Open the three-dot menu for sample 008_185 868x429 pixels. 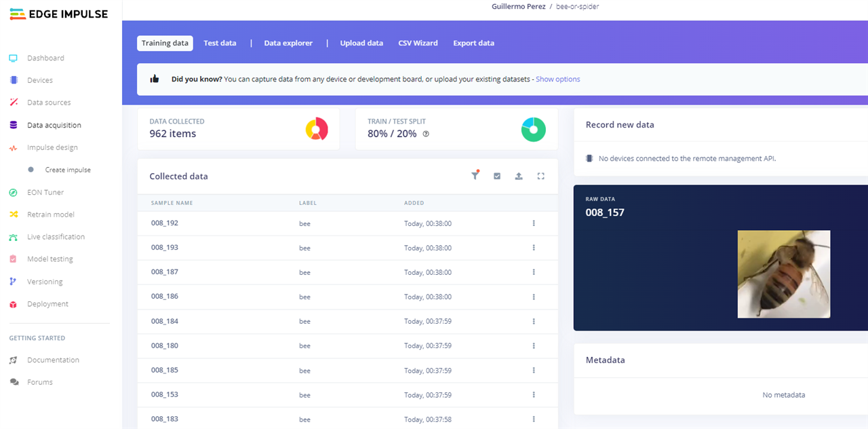pyautogui.click(x=534, y=371)
